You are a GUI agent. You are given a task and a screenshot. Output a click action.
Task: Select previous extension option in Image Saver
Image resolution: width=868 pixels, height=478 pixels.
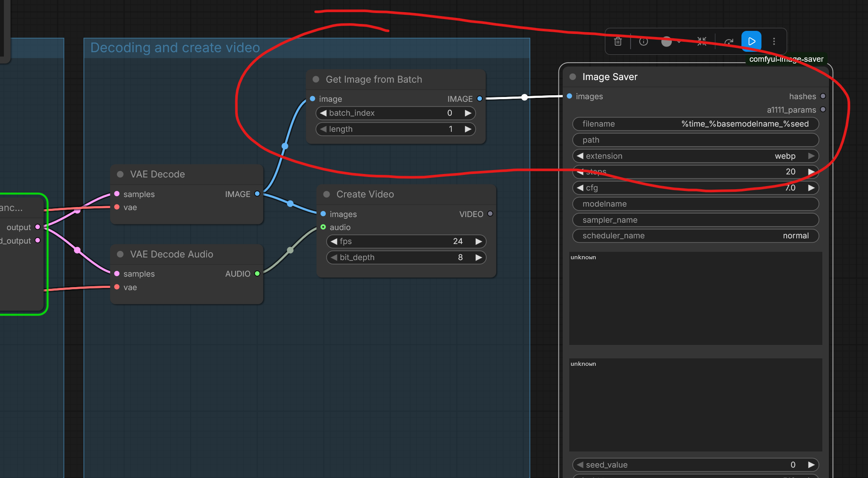580,156
